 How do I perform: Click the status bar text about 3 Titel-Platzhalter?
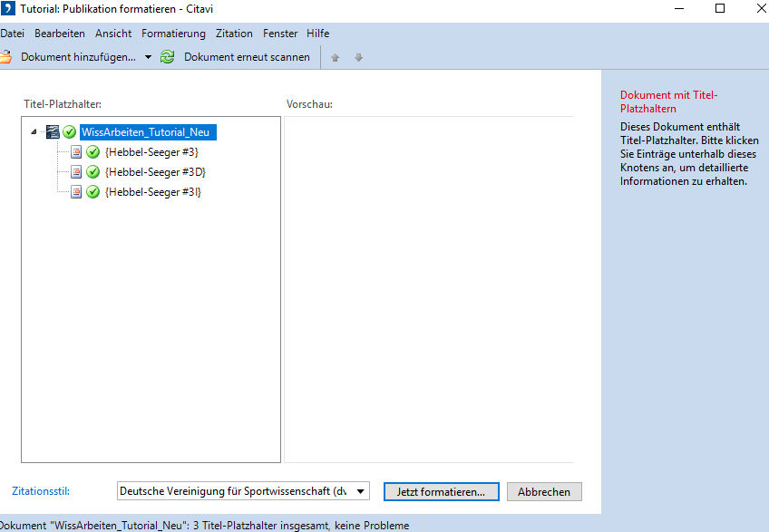pos(203,525)
